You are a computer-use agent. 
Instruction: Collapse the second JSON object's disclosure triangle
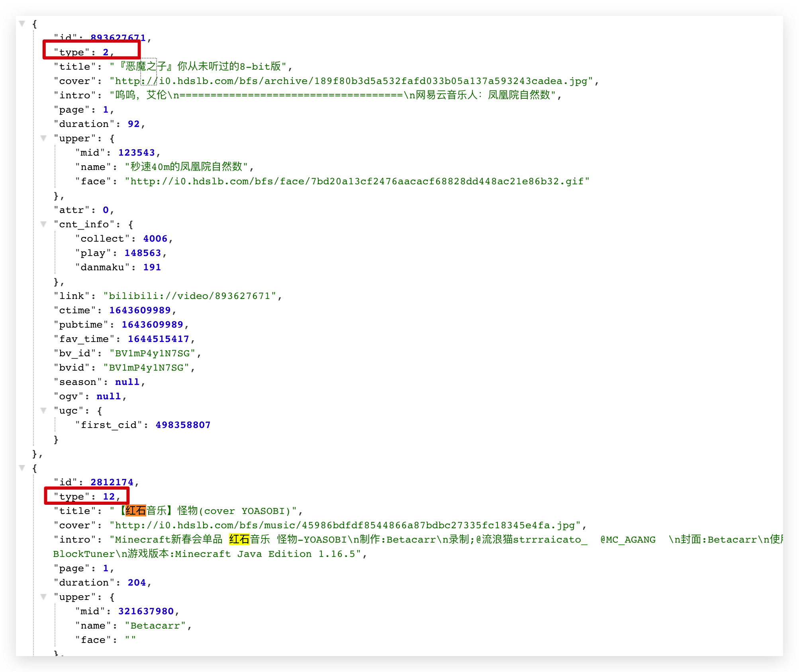pyautogui.click(x=22, y=468)
